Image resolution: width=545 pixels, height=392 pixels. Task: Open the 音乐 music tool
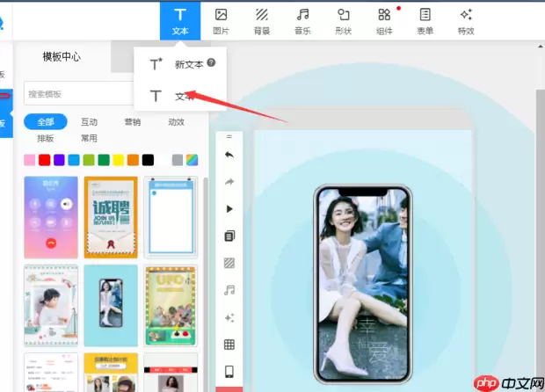tap(302, 22)
